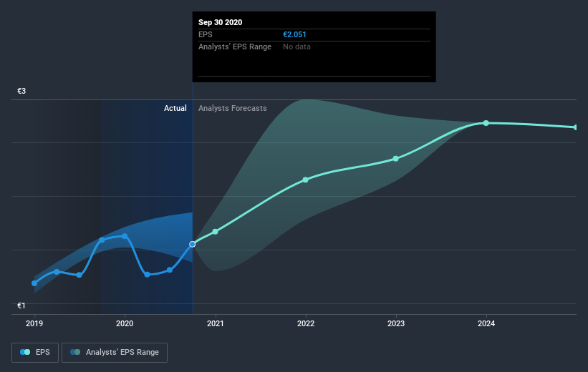Click the EPS peak data point at 2020
The image size is (588, 372).
pos(125,236)
